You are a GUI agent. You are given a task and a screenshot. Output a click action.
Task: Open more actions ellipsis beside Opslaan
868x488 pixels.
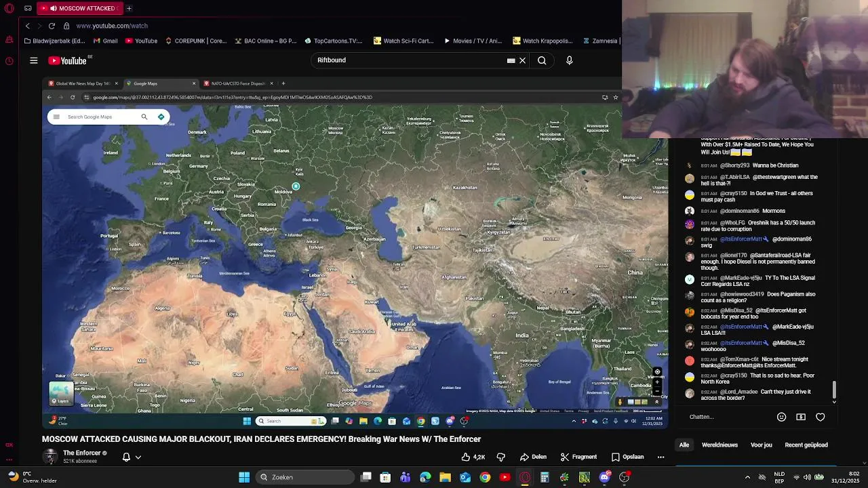tap(660, 457)
